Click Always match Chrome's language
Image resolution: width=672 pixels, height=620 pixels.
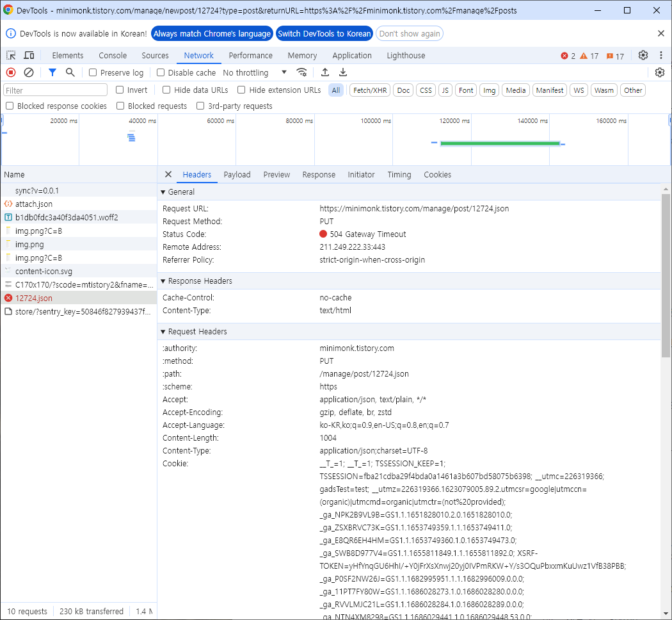pyautogui.click(x=212, y=33)
